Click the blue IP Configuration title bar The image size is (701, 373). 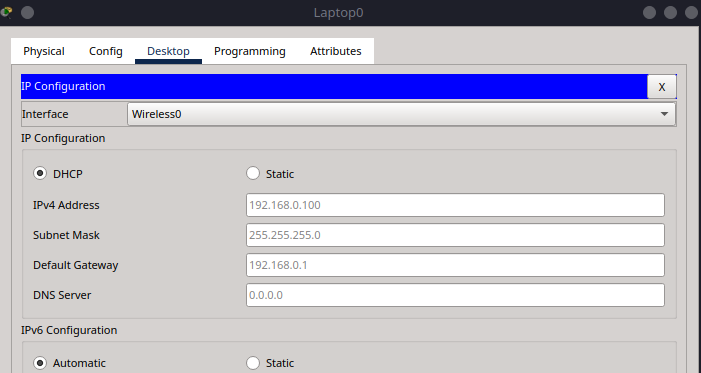tap(334, 86)
